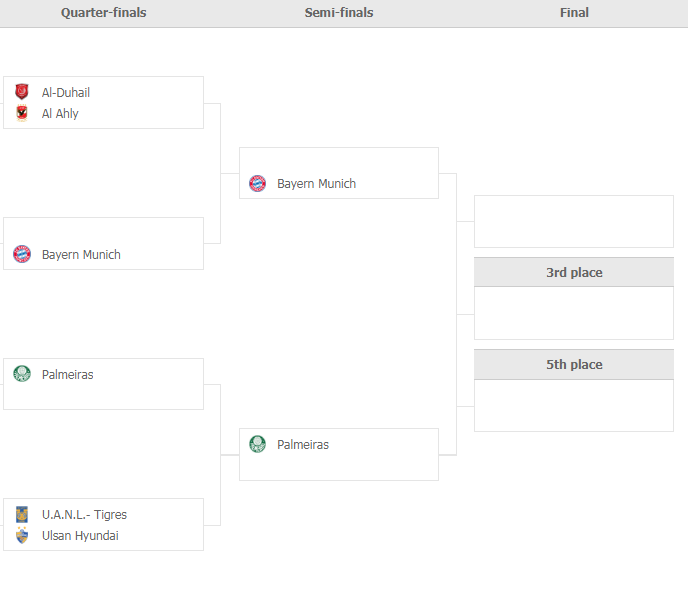Select Palmeiras name in quarter-finals

point(68,375)
